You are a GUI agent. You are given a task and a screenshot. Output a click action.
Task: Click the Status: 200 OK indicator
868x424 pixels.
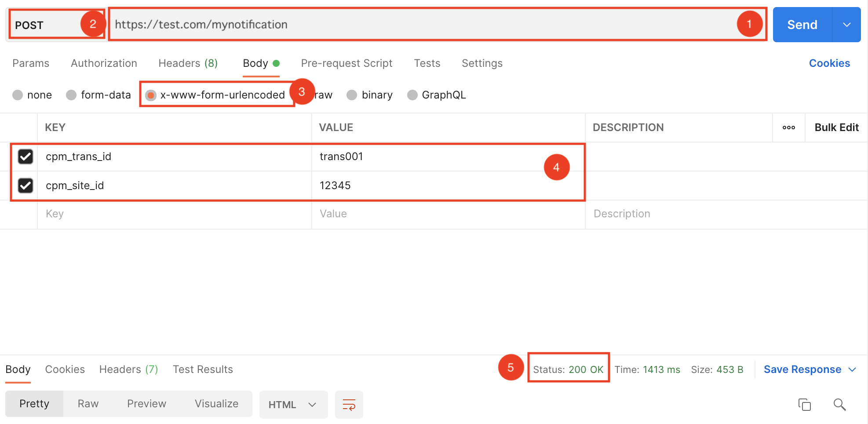(568, 369)
